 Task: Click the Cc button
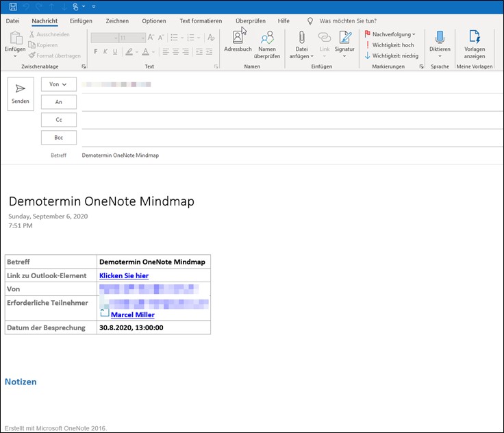tap(58, 120)
